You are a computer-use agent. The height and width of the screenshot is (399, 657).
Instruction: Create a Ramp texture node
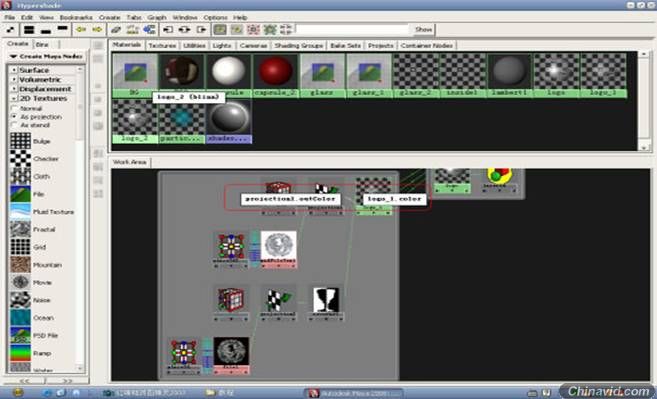pos(20,353)
